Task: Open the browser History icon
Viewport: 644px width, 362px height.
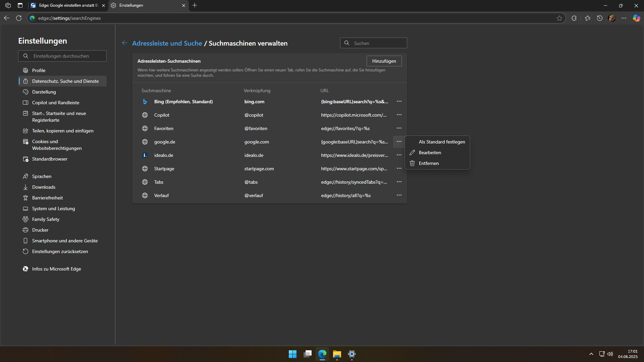Action: [600, 18]
